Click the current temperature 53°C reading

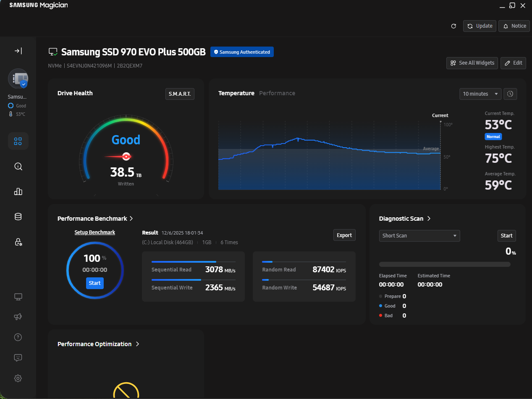(498, 125)
